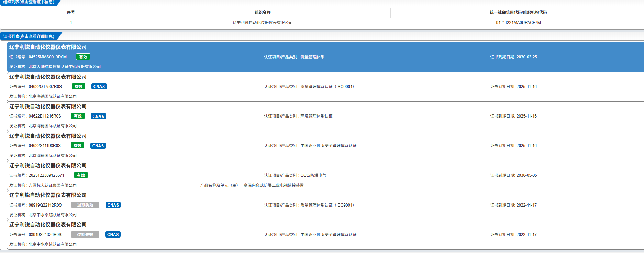The image size is (644, 253).
Task: Click product name 高温内窥式防爆工业电视监控装置
Action: click(274, 185)
